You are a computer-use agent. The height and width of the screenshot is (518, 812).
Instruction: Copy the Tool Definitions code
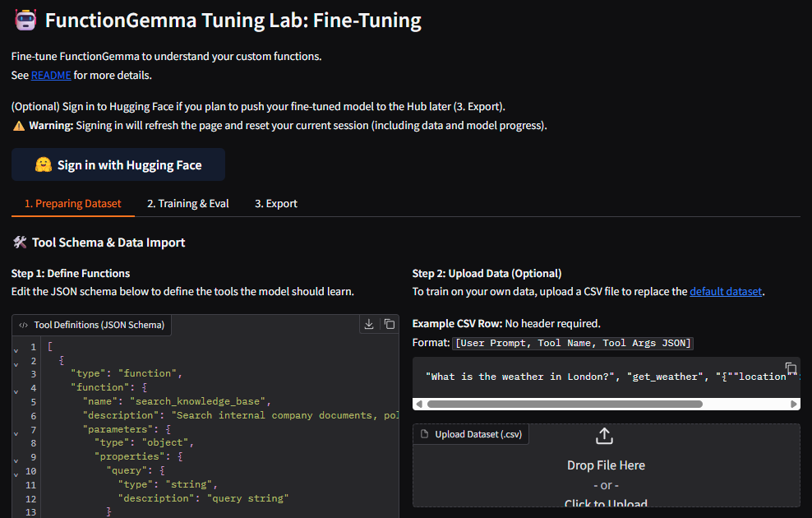[390, 325]
